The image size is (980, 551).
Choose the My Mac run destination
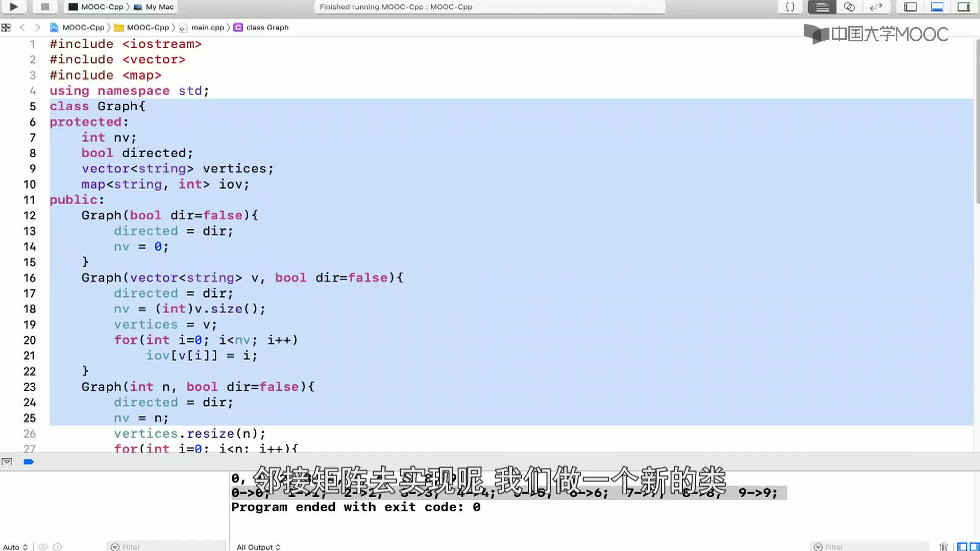pyautogui.click(x=154, y=7)
